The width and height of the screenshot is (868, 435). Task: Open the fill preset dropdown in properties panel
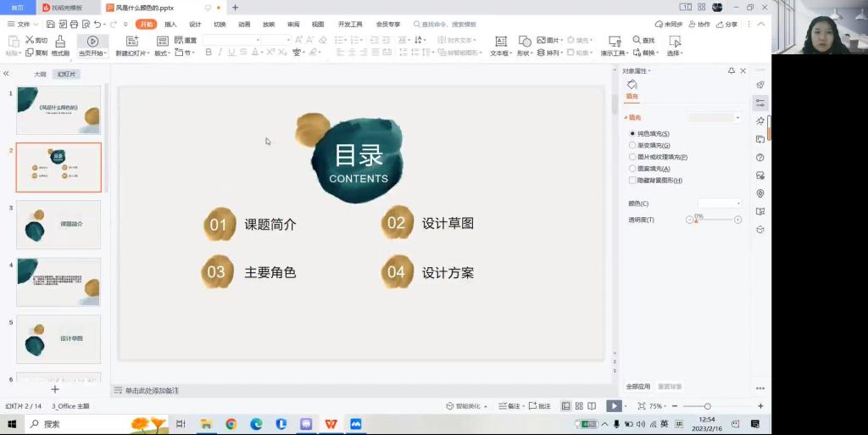[x=715, y=118]
